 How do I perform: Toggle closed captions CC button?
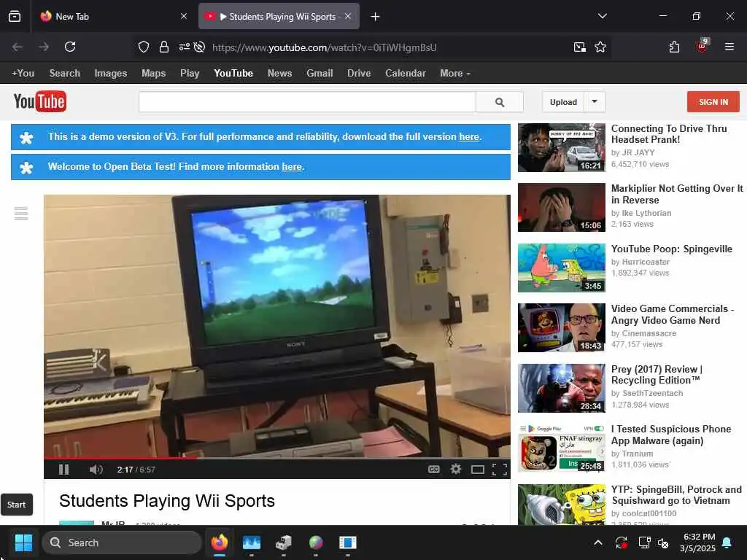[x=433, y=470]
